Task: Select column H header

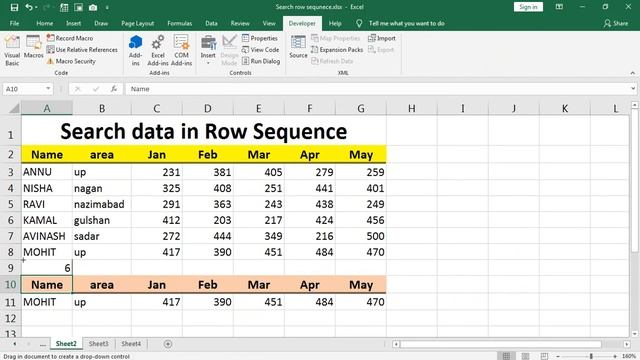Action: pyautogui.click(x=412, y=109)
